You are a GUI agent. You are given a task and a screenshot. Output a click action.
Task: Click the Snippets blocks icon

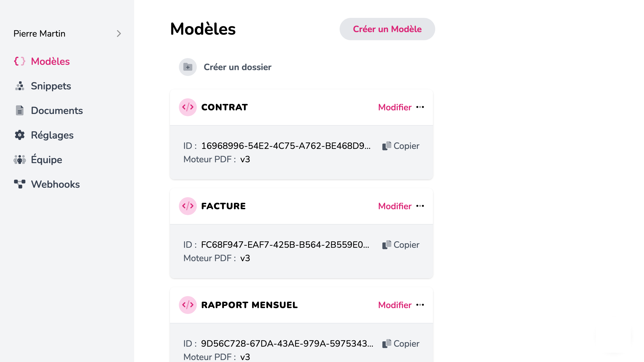tap(20, 86)
